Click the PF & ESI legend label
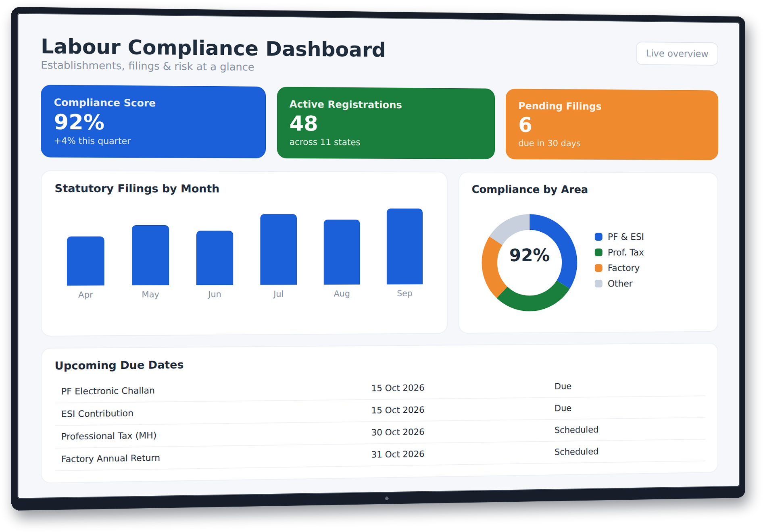Viewport: 763px width, 532px height. [x=625, y=237]
